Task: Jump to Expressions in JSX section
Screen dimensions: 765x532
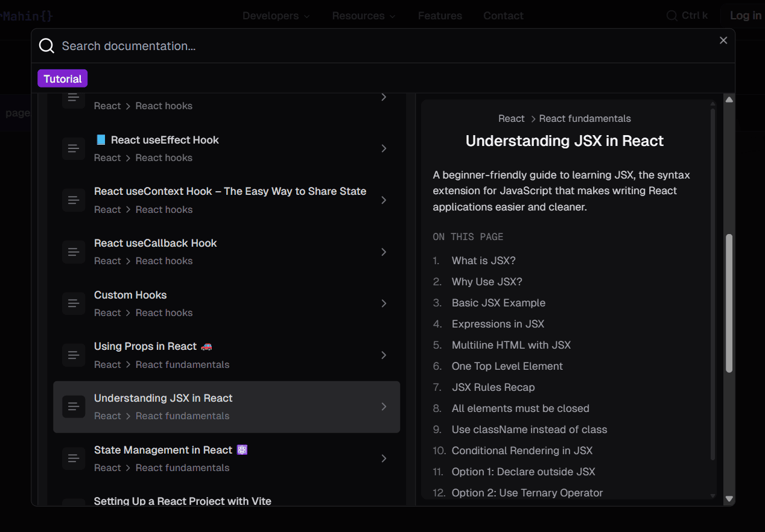Action: point(498,324)
